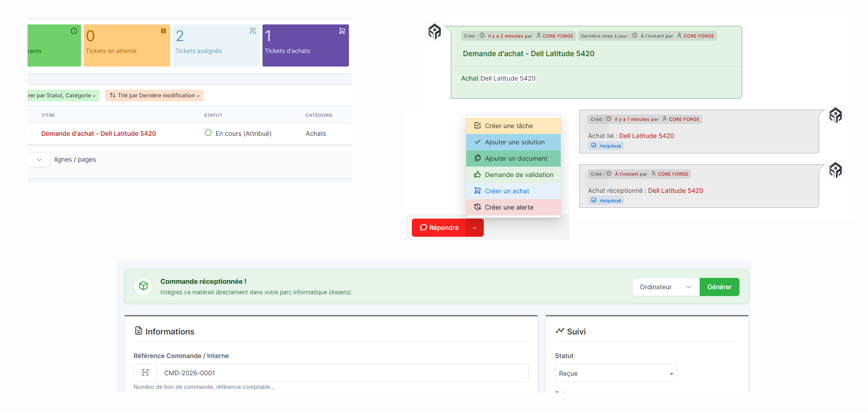
Task: Click the green box icon beside Commande réceptionnée
Action: pyautogui.click(x=143, y=286)
